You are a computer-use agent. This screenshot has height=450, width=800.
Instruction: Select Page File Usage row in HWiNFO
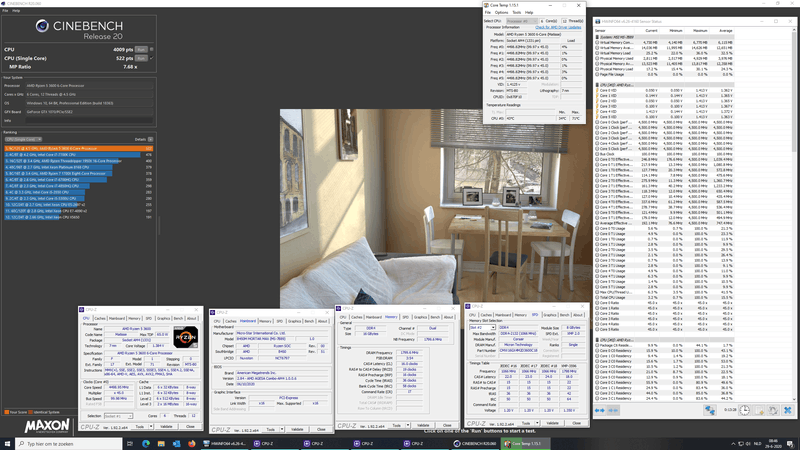(664, 74)
